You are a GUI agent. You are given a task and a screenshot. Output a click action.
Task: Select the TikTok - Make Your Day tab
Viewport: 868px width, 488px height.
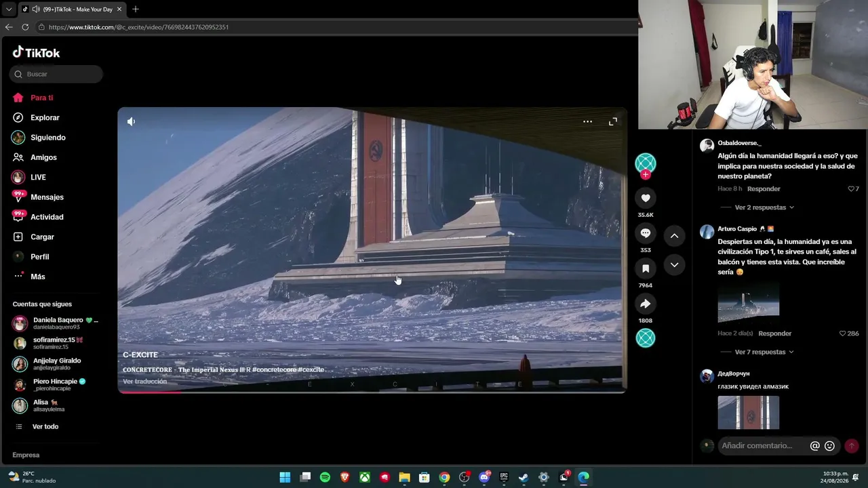point(72,9)
